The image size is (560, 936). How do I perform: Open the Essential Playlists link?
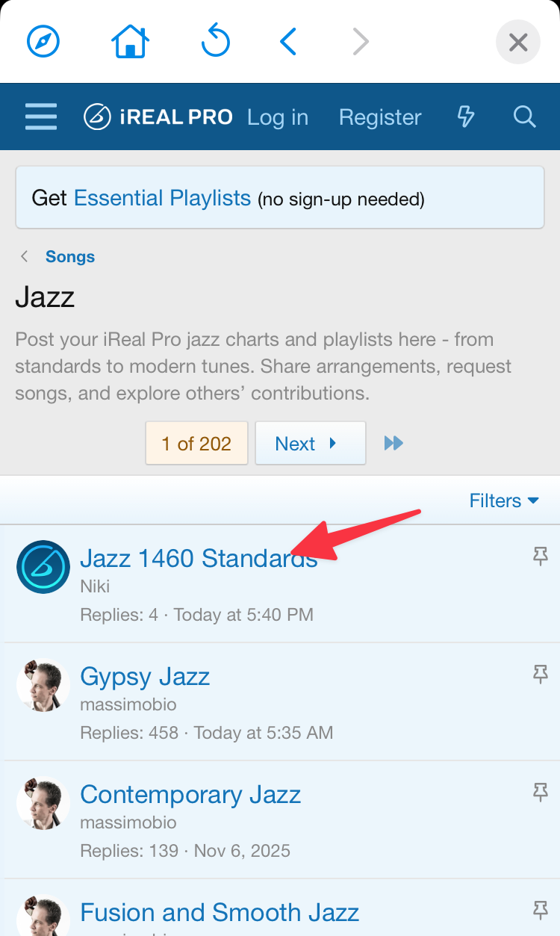click(162, 198)
